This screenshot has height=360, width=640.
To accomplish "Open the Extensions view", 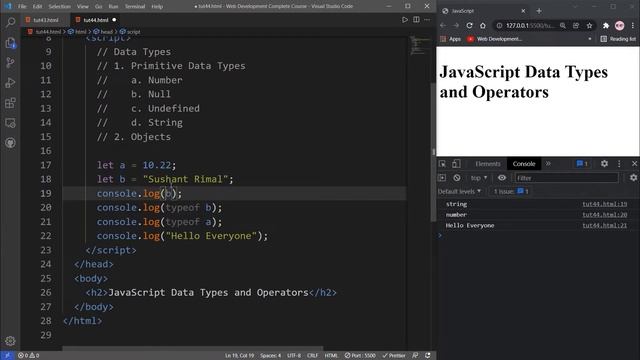I will pos(10,102).
